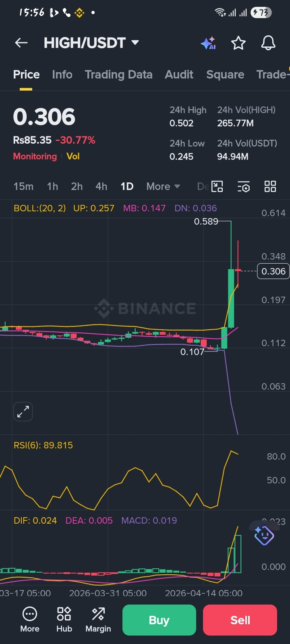Tap the -30.77% change value
The image size is (290, 644).
[75, 140]
